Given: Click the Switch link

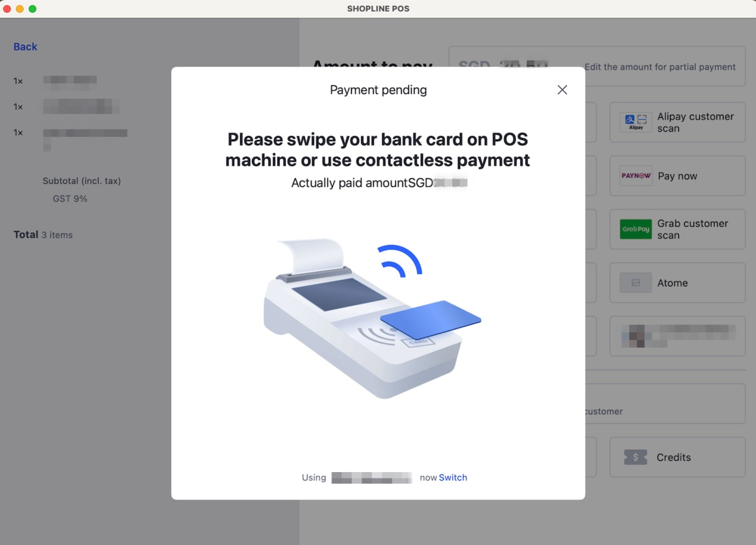Looking at the screenshot, I should (453, 477).
